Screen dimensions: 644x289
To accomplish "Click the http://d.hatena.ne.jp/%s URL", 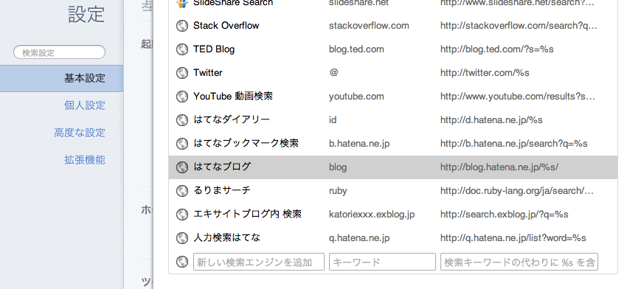I will coord(491,120).
